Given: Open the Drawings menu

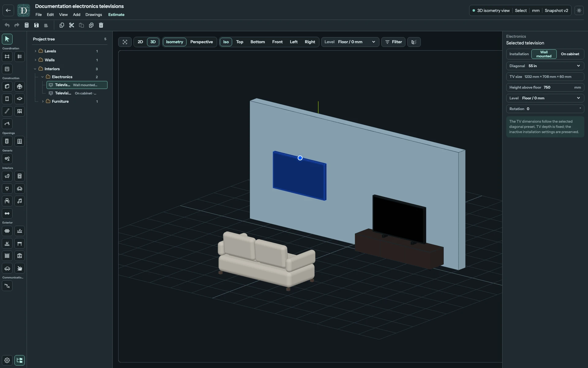Looking at the screenshot, I should (94, 15).
